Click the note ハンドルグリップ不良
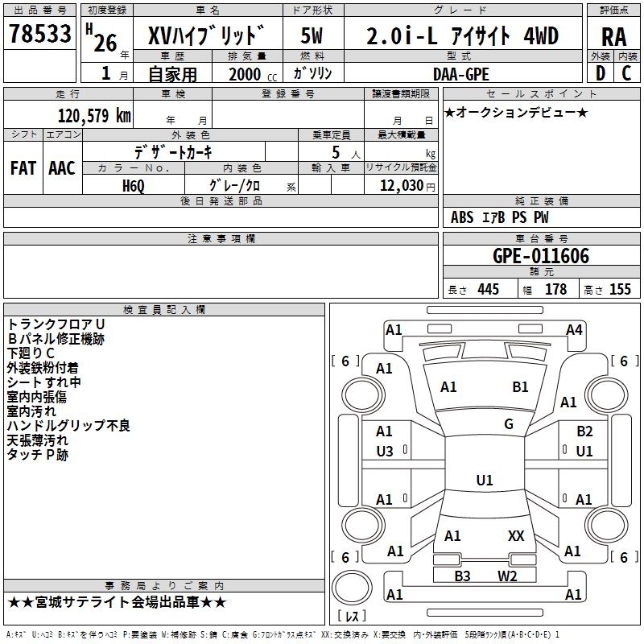Viewport: 644px width, 644px height. [68, 426]
